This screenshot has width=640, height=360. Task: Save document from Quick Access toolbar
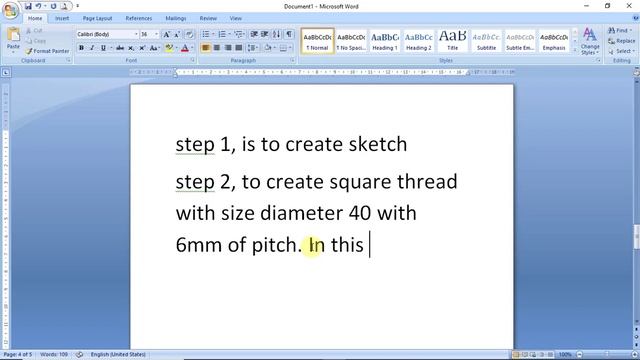[28, 6]
